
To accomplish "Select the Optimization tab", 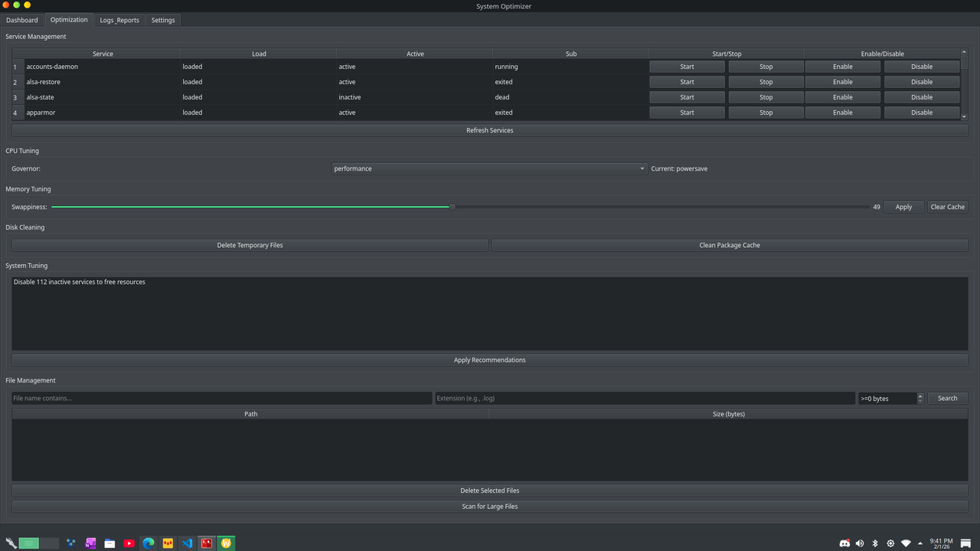I will point(69,20).
